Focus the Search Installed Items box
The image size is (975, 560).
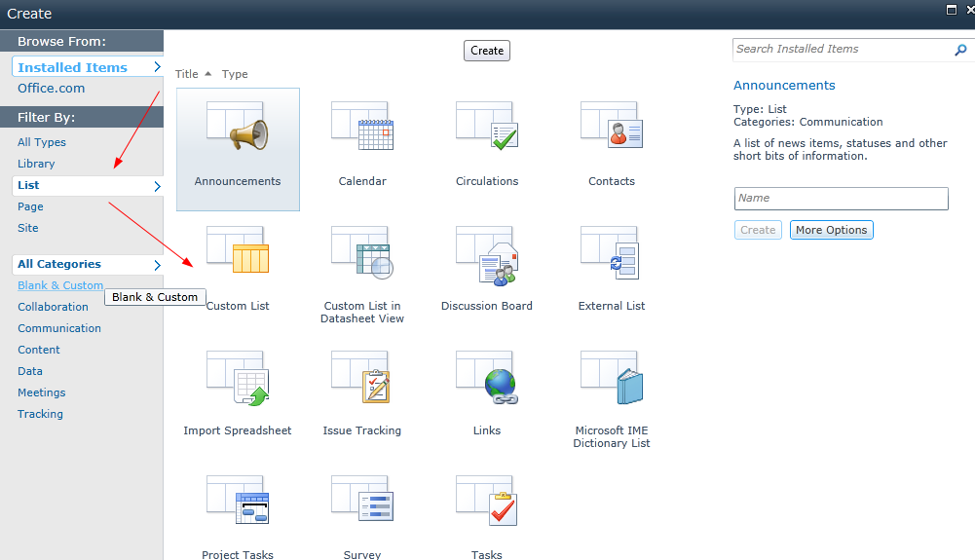tap(843, 49)
